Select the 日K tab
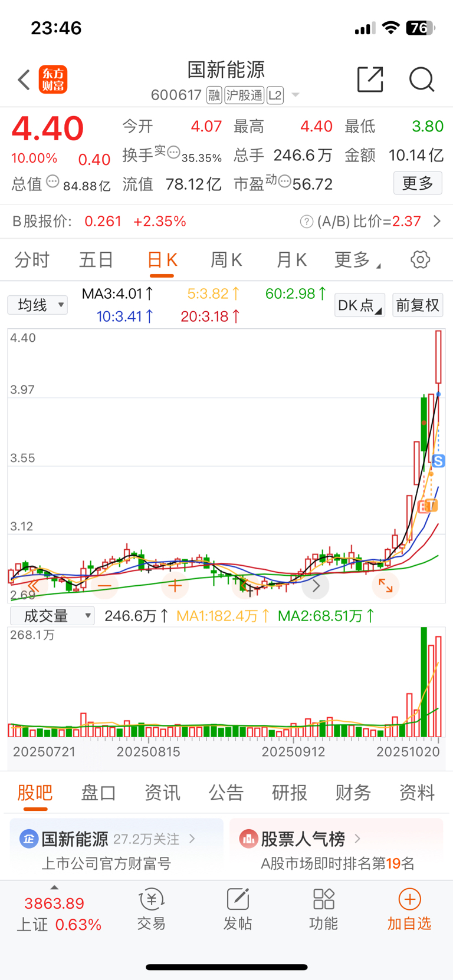Screen dimensions: 453x980 [x=162, y=260]
